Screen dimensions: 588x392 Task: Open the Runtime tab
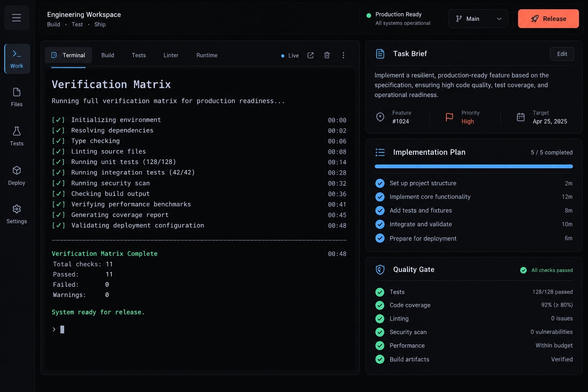207,55
